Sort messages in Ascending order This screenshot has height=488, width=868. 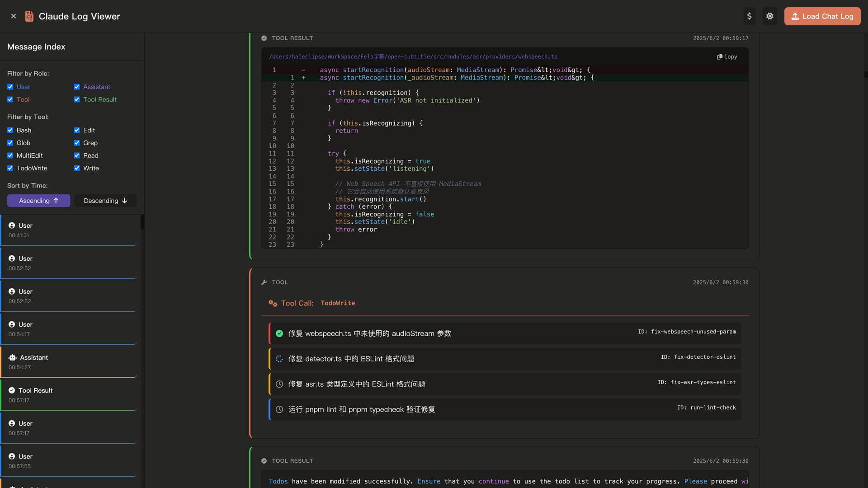[x=38, y=201]
